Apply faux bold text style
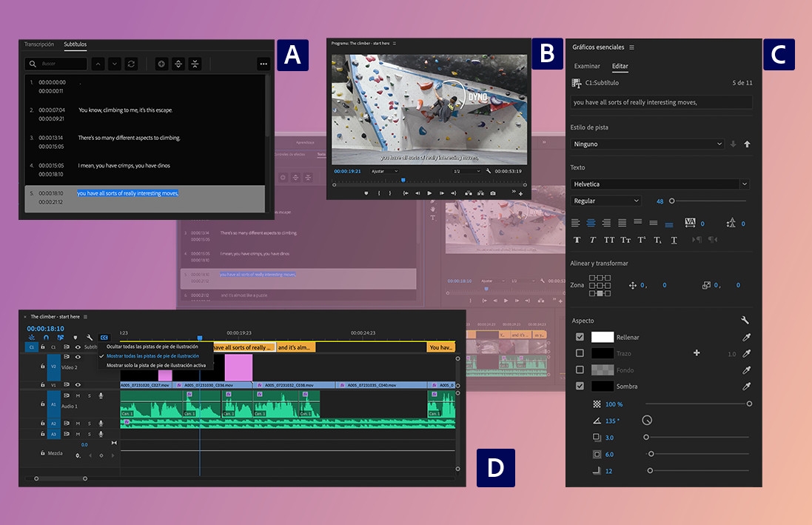812x525 pixels. pos(577,240)
